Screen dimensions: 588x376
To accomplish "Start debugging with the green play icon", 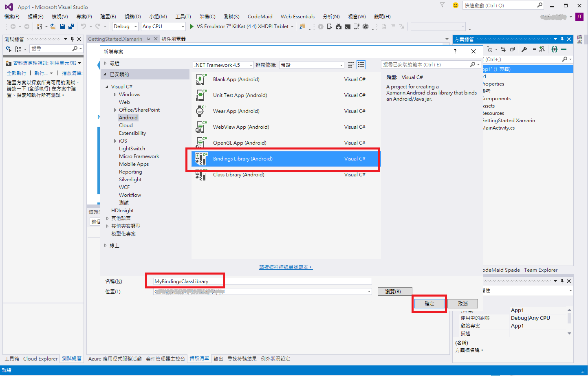I will (x=192, y=26).
